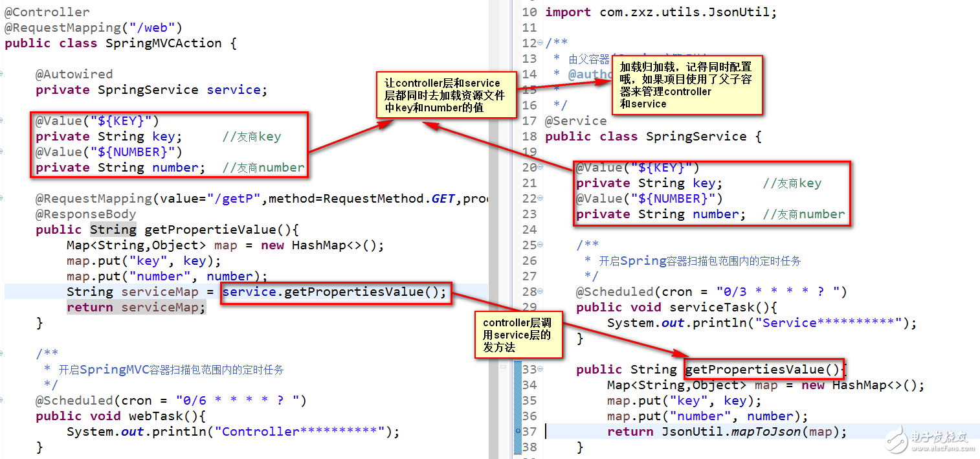Click the highlighted service.getPropertiesValue() call

coord(334,292)
